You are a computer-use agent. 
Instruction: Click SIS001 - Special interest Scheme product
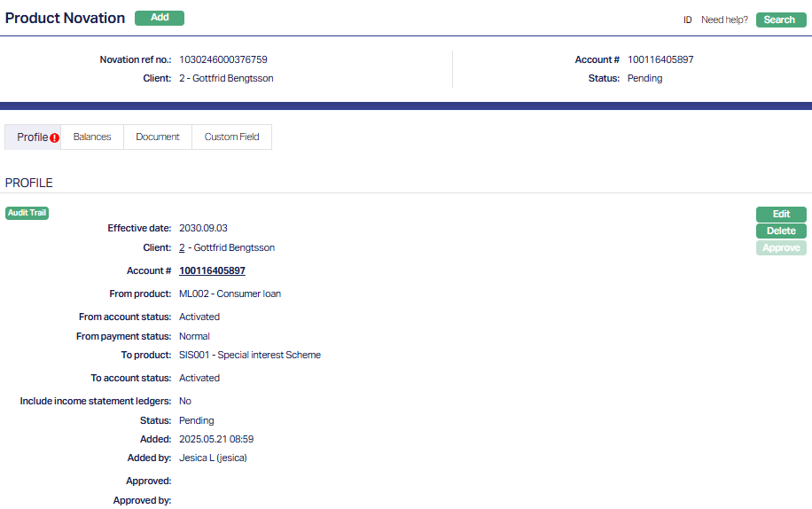(249, 355)
